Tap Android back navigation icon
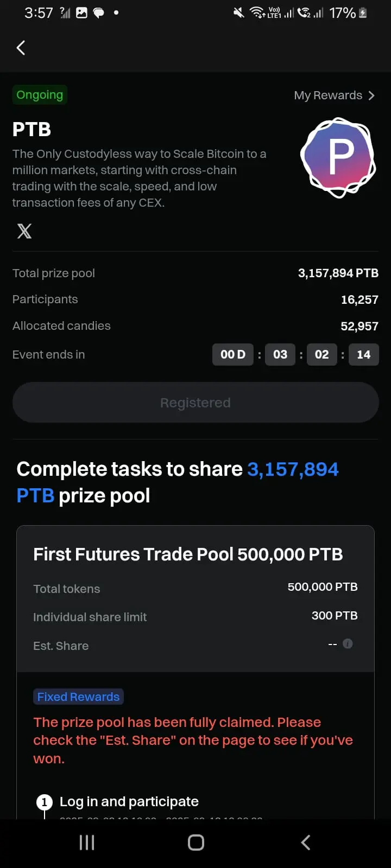Viewport: 391px width, 868px height. 306,843
